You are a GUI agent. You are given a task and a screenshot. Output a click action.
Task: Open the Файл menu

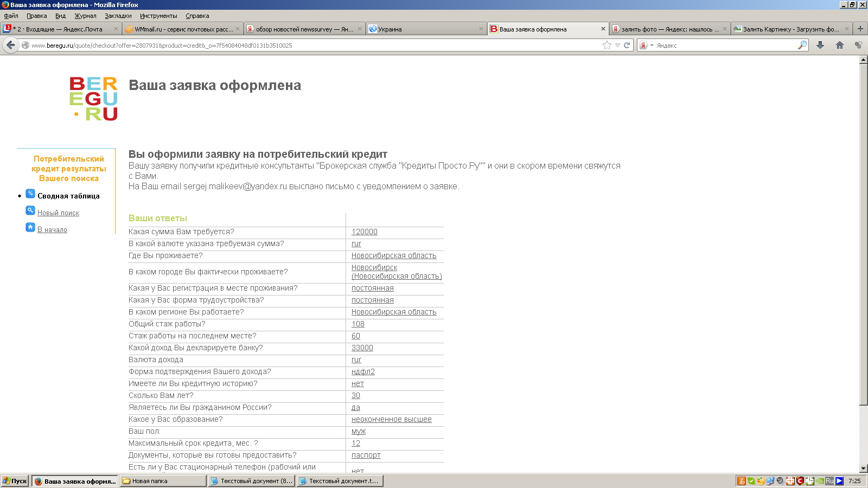[x=11, y=16]
